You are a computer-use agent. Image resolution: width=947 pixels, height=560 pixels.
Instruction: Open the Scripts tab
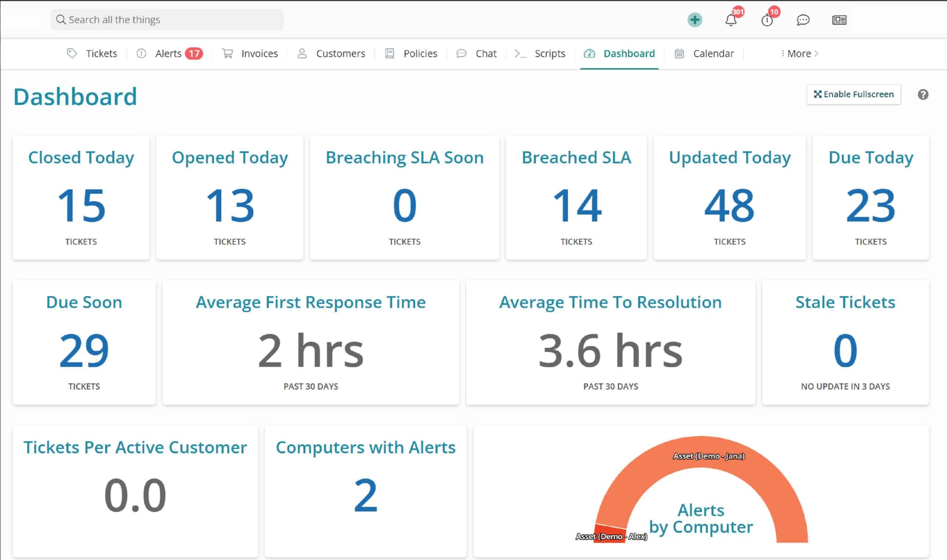coord(550,54)
